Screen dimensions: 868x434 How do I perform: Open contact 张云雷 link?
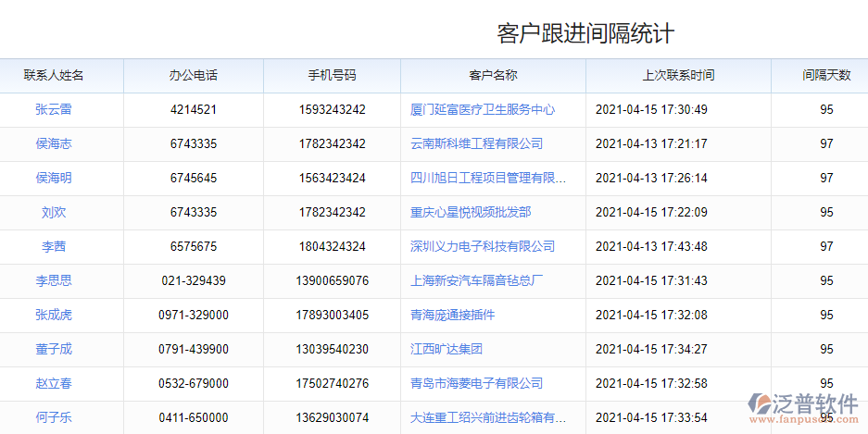click(x=54, y=109)
